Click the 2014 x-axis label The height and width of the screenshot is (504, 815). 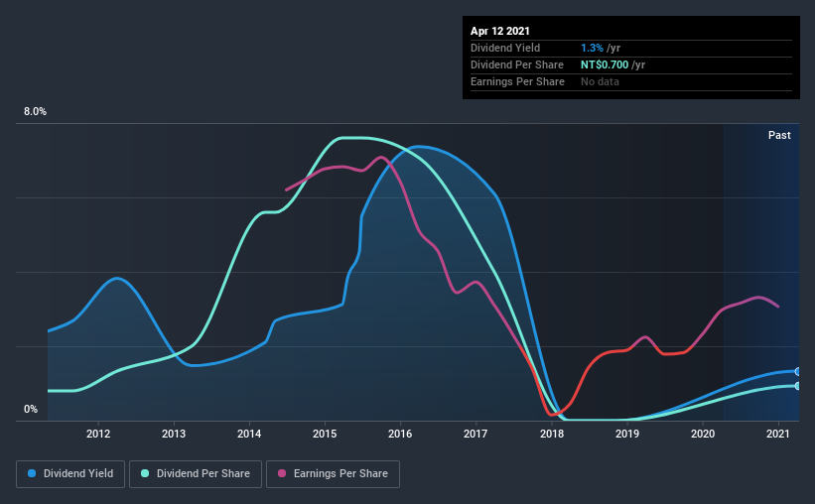(x=249, y=434)
